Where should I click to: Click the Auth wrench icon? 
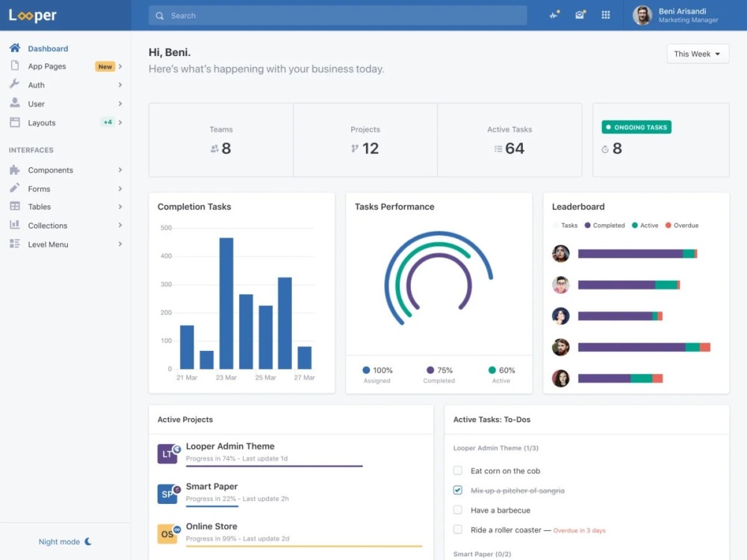click(14, 84)
